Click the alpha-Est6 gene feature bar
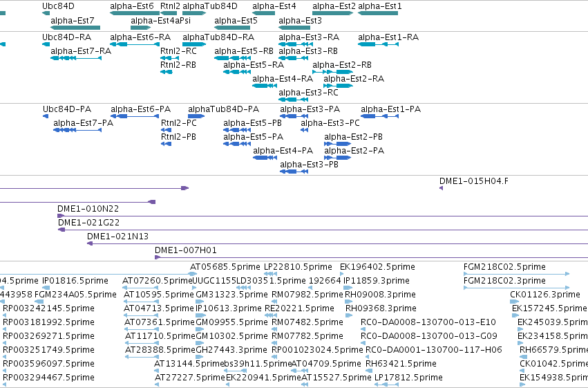The image size is (588, 388). point(135,13)
